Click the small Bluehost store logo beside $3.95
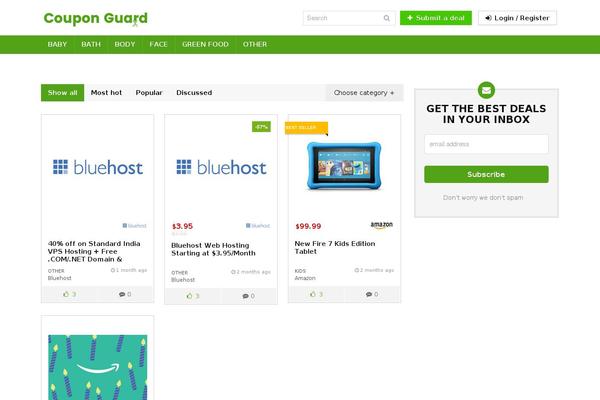 click(x=258, y=226)
